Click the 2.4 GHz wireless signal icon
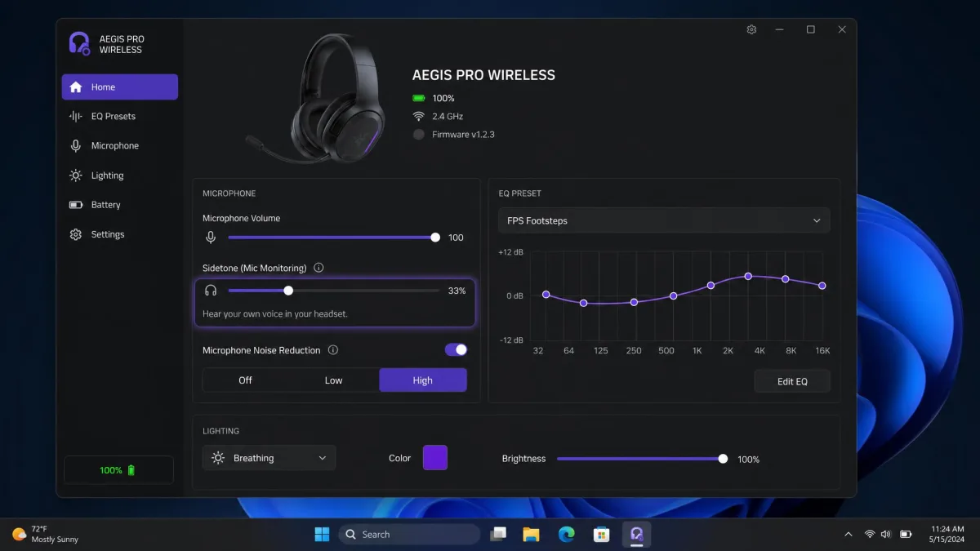 click(x=419, y=116)
